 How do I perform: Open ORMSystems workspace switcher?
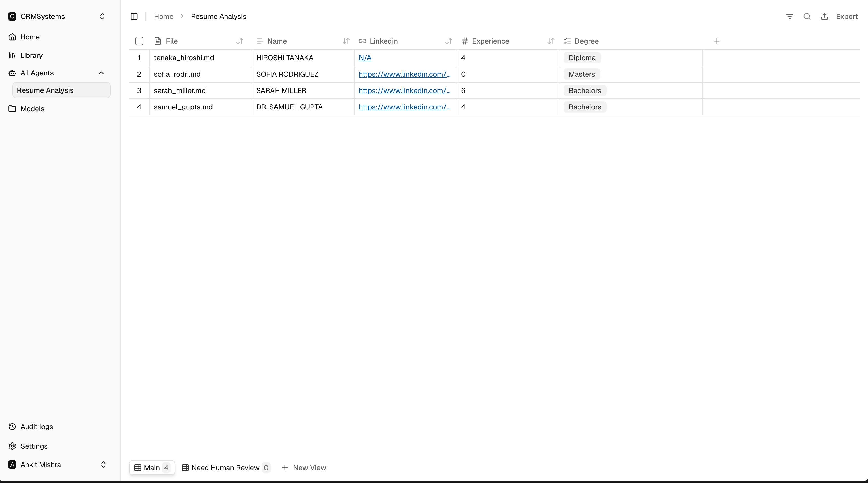(x=102, y=16)
